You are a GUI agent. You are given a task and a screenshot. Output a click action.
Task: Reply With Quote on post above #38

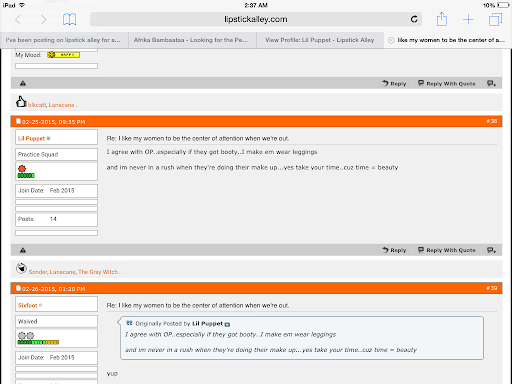447,83
